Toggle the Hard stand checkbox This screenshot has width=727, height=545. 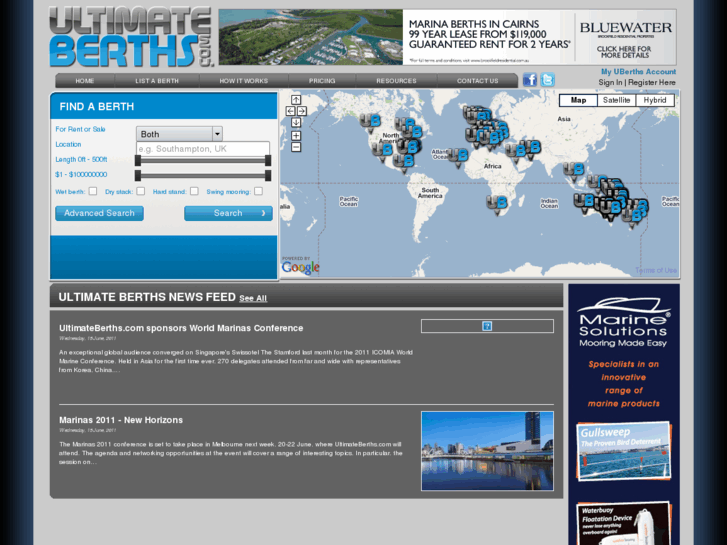(194, 191)
